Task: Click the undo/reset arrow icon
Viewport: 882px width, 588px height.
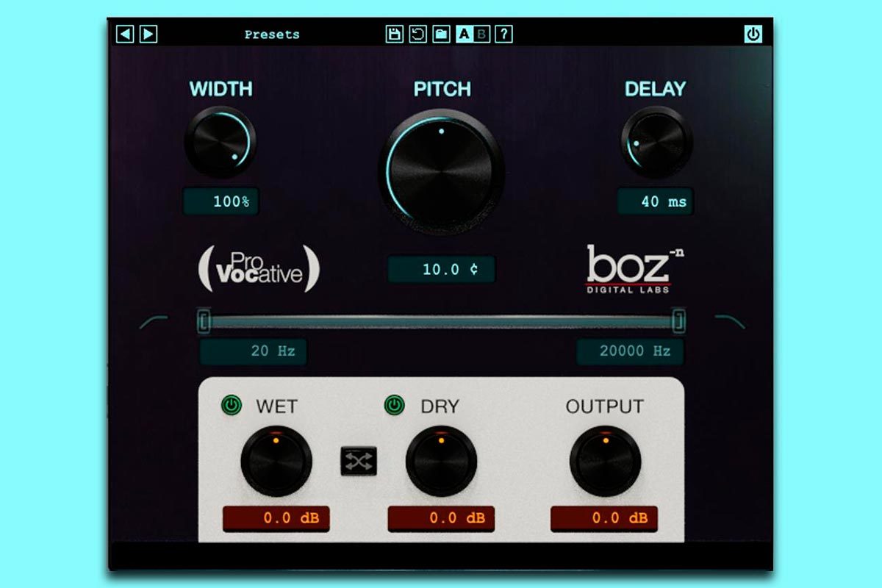Action: point(417,34)
